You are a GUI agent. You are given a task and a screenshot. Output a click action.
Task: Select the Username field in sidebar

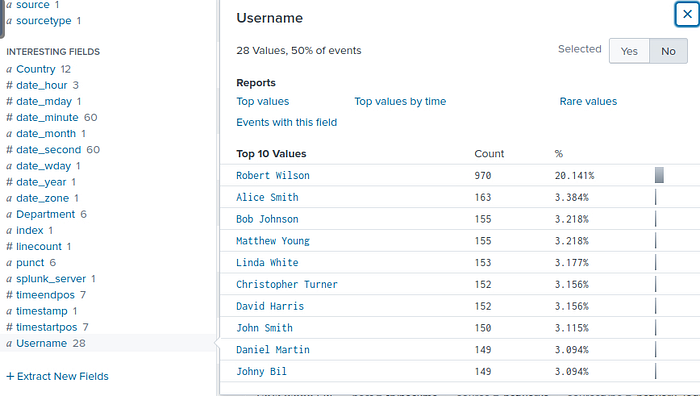(x=42, y=343)
